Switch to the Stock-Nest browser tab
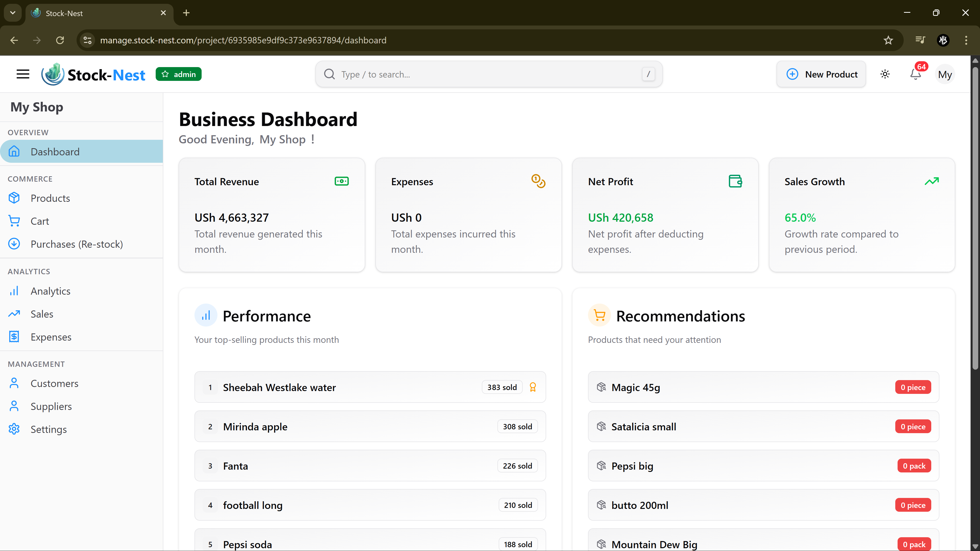The image size is (980, 551). pyautogui.click(x=76, y=12)
